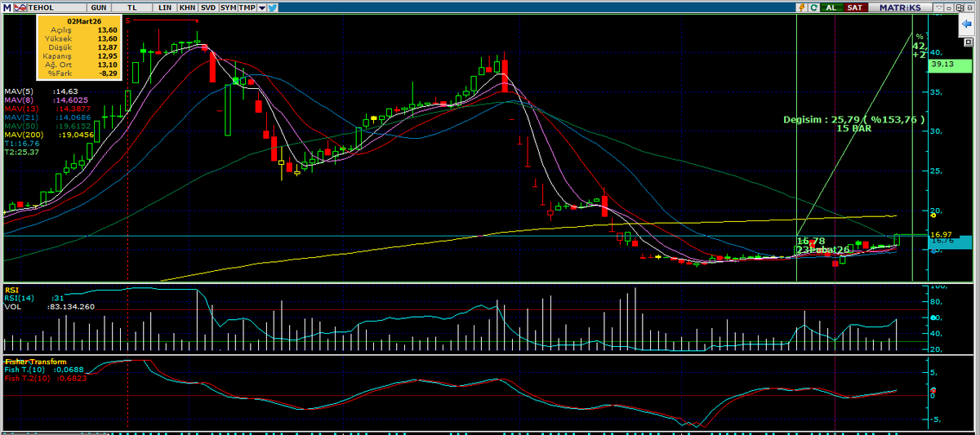Click the red S marker at chart top
Screen dimensions: 980x435
point(128,20)
